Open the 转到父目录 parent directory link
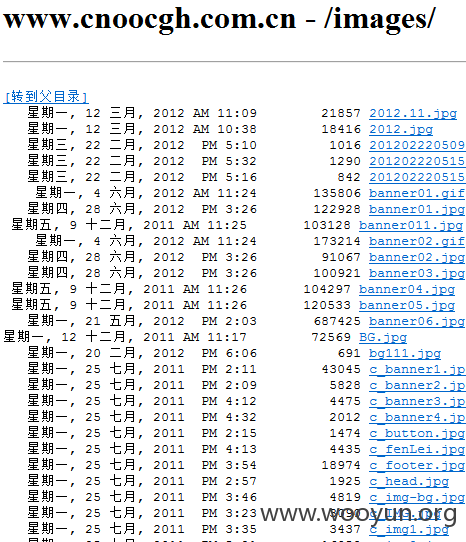 (46, 96)
